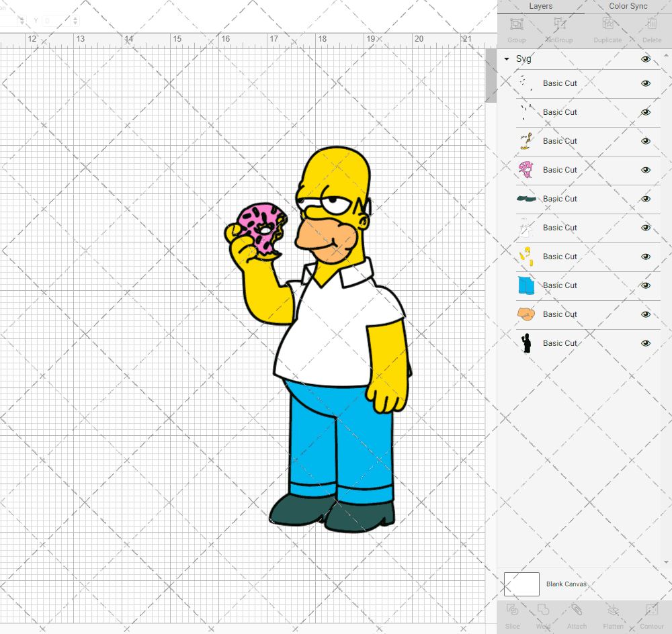Click the Blank Canvas label
This screenshot has width=672, height=634.
pyautogui.click(x=566, y=584)
